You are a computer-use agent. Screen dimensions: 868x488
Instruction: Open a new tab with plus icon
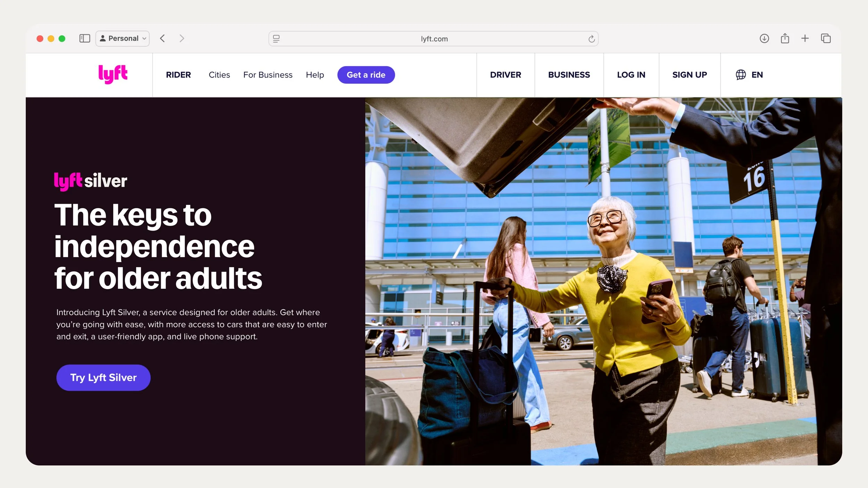pos(805,39)
